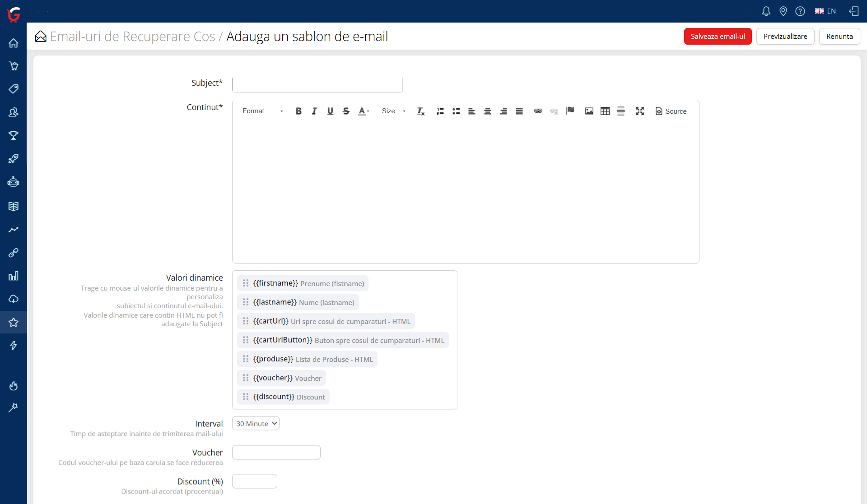The height and width of the screenshot is (504, 867).
Task: Open the home sidebar menu item
Action: [x=14, y=43]
